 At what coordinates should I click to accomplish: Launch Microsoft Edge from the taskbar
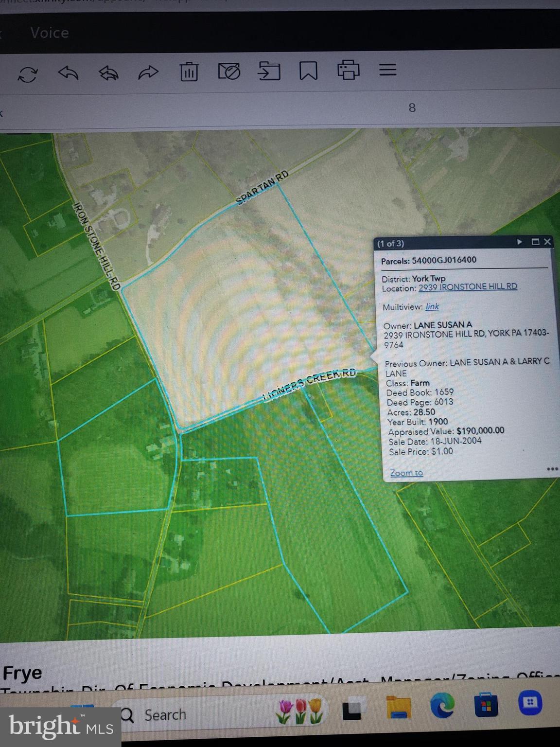coord(442,705)
